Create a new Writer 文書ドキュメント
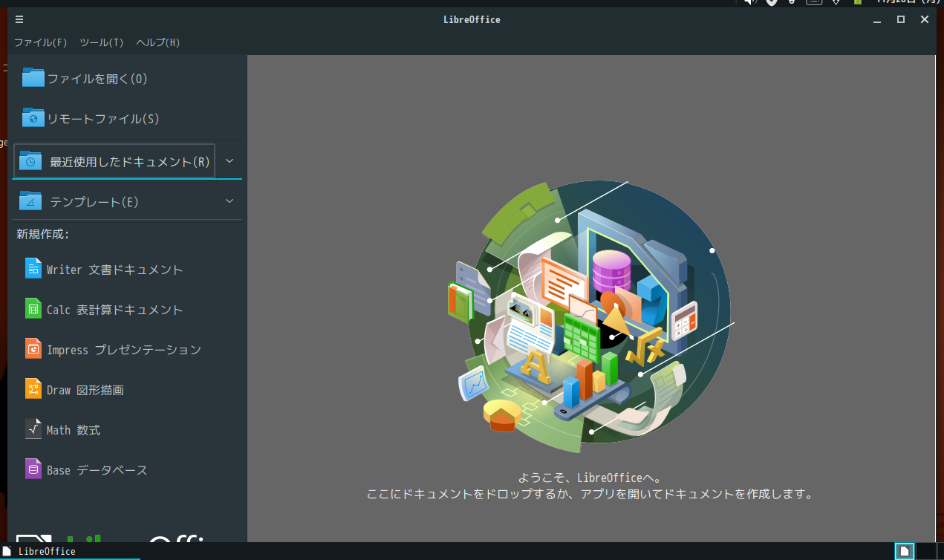The image size is (944, 560). click(128, 269)
